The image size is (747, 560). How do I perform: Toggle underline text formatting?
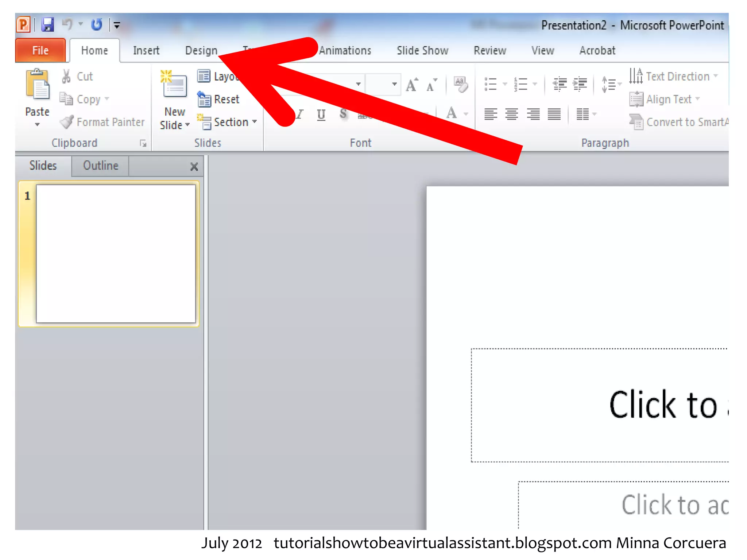[x=321, y=114]
